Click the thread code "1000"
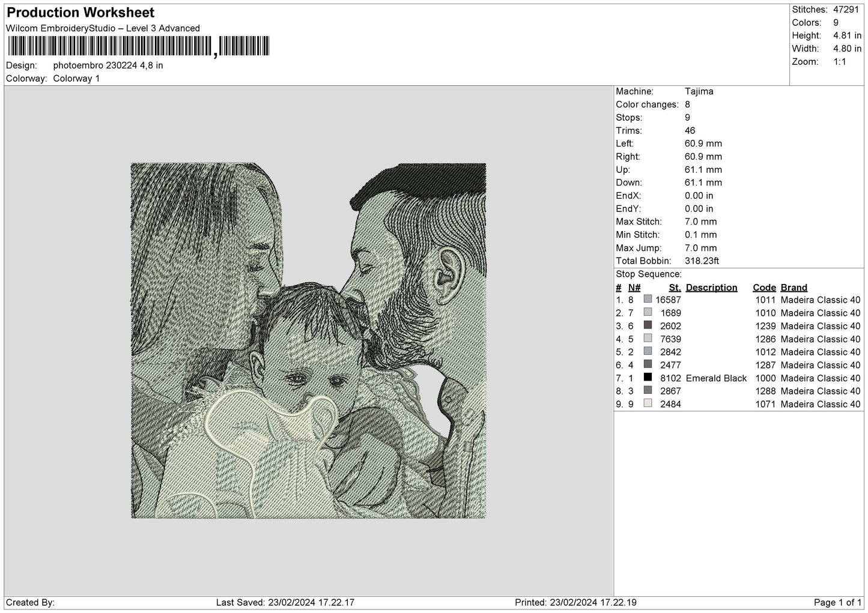Screen dimensions: 868x613 tap(765, 378)
